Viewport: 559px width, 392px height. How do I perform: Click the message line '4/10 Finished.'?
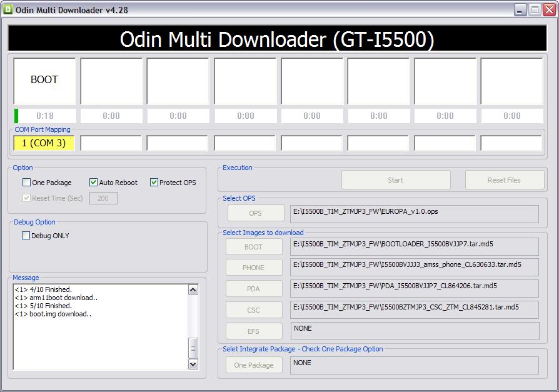click(x=43, y=289)
